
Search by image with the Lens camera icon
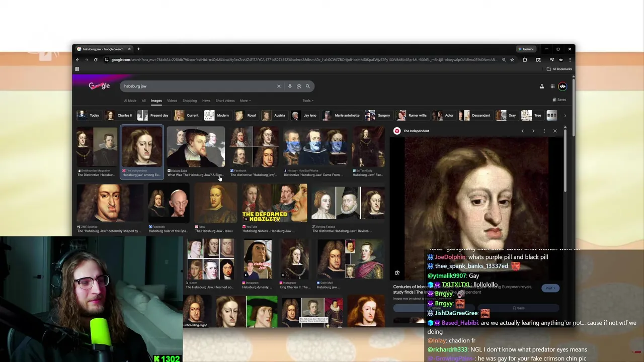[299, 86]
